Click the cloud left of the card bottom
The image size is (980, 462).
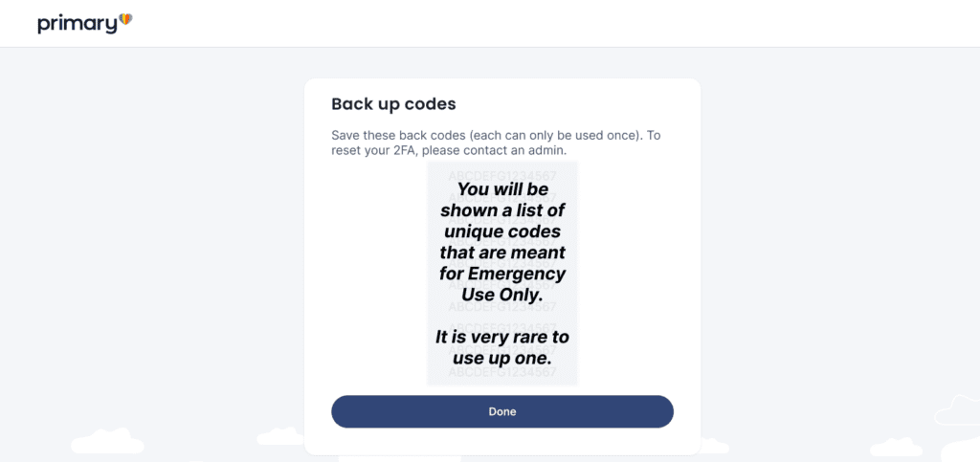280,436
